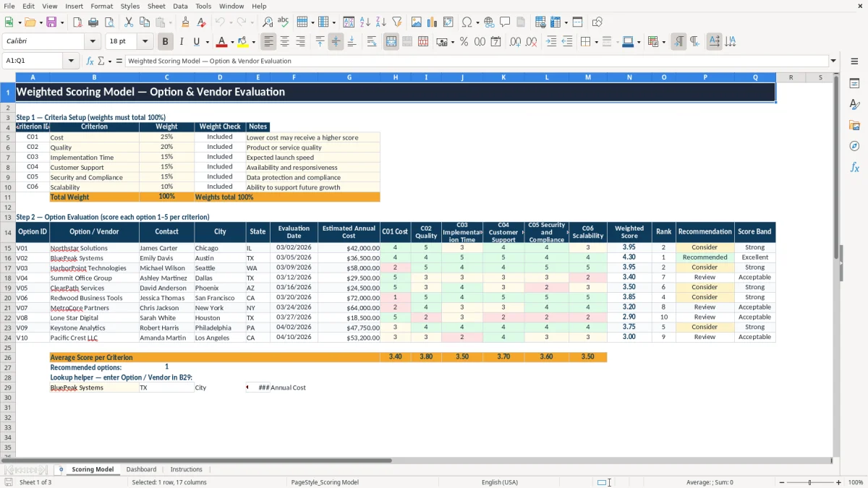
Task: Toggle Bold formatting
Action: (166, 42)
